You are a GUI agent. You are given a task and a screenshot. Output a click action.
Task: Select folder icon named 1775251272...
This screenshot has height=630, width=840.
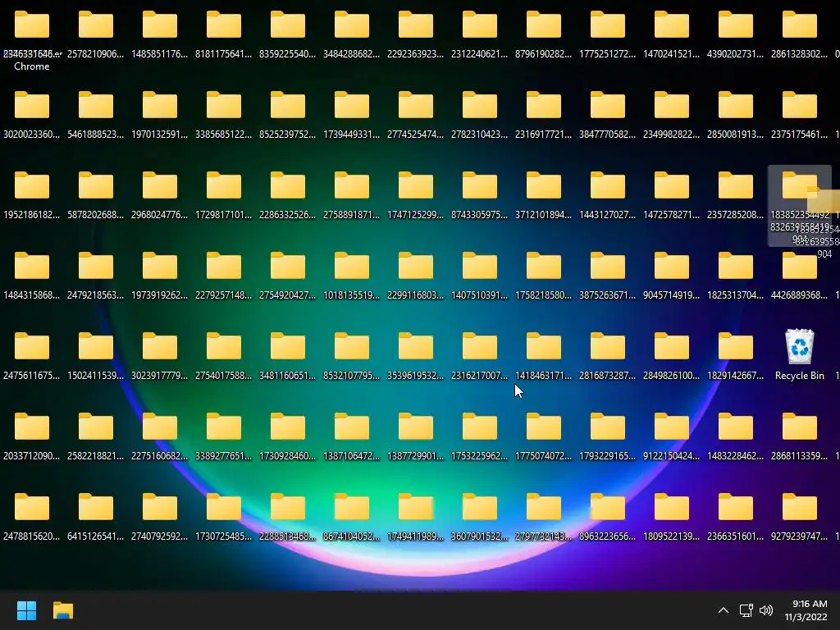pyautogui.click(x=608, y=25)
